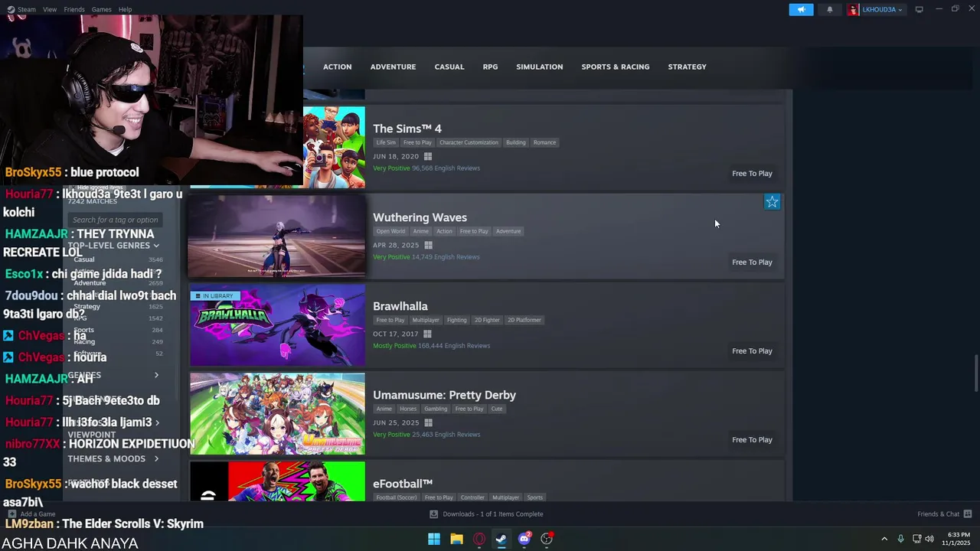Open the notifications bell
Screen dimensions: 980x551
830,9
